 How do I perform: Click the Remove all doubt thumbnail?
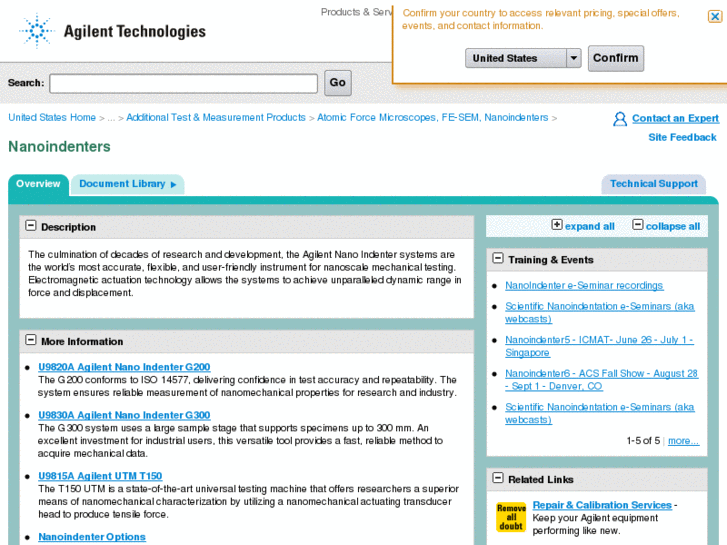(x=511, y=517)
